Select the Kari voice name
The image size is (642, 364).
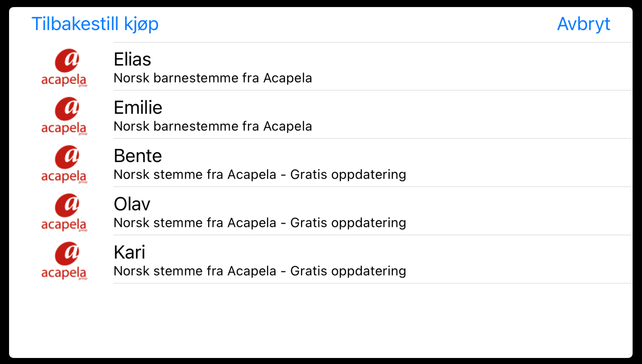tap(130, 252)
